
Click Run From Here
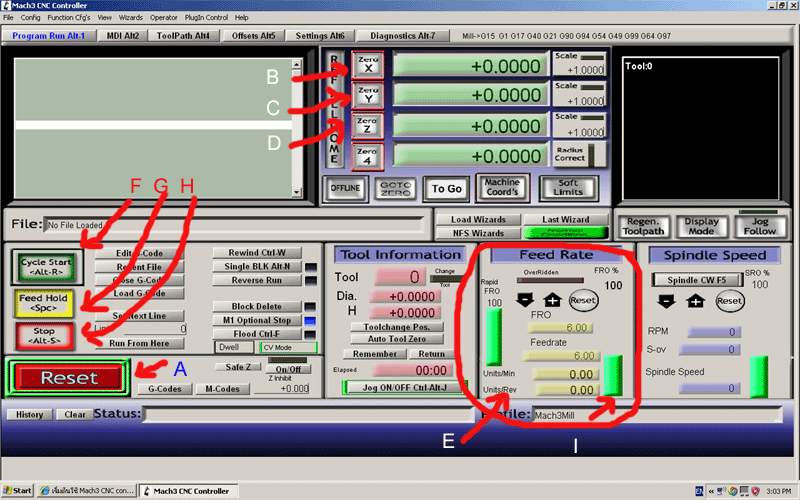coord(139,343)
